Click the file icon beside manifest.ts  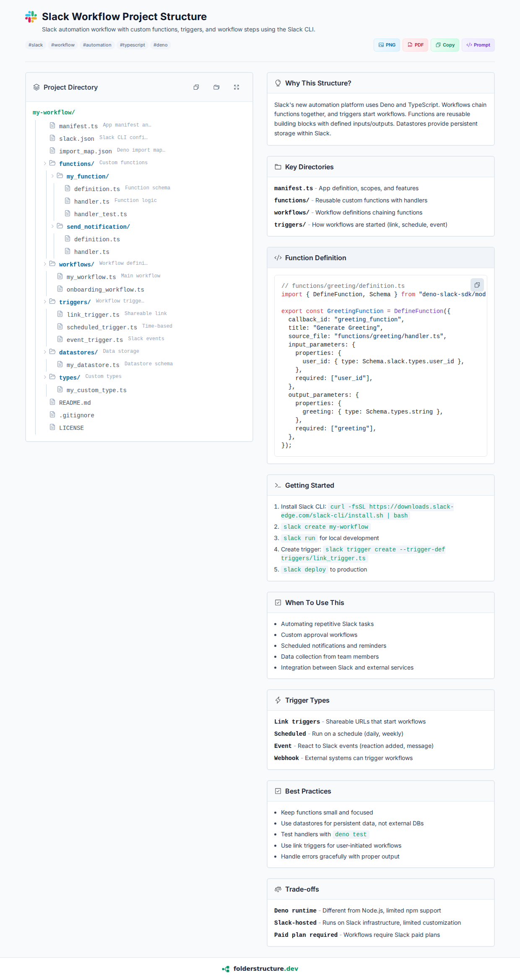(52, 125)
